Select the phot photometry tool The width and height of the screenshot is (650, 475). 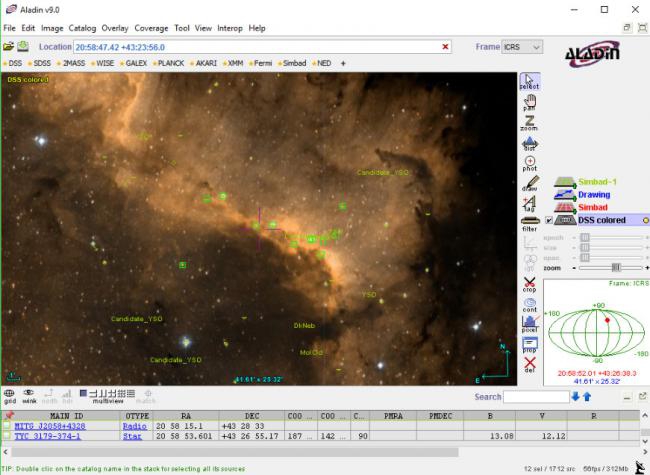pyautogui.click(x=529, y=164)
